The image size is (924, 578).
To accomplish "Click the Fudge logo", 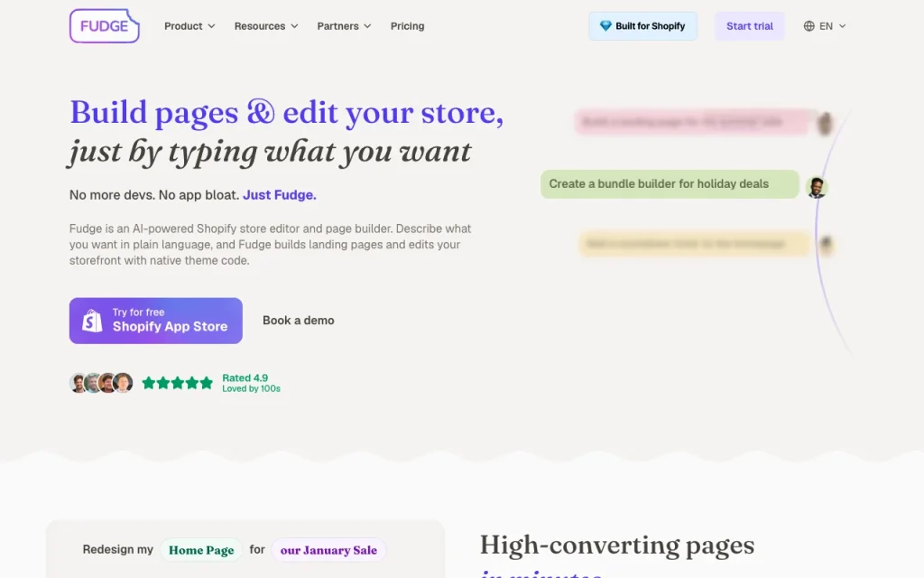I will [x=105, y=26].
